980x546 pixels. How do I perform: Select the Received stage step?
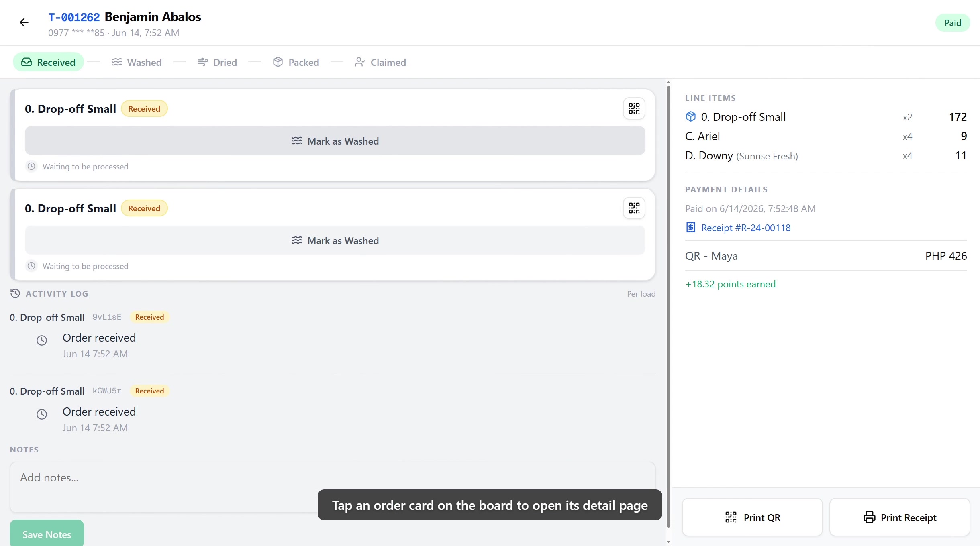[x=48, y=62]
